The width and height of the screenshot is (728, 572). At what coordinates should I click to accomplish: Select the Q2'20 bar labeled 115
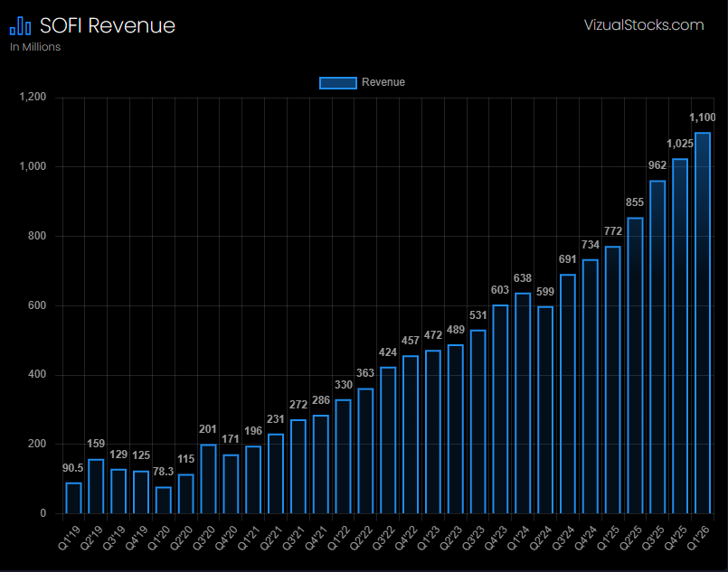(185, 494)
